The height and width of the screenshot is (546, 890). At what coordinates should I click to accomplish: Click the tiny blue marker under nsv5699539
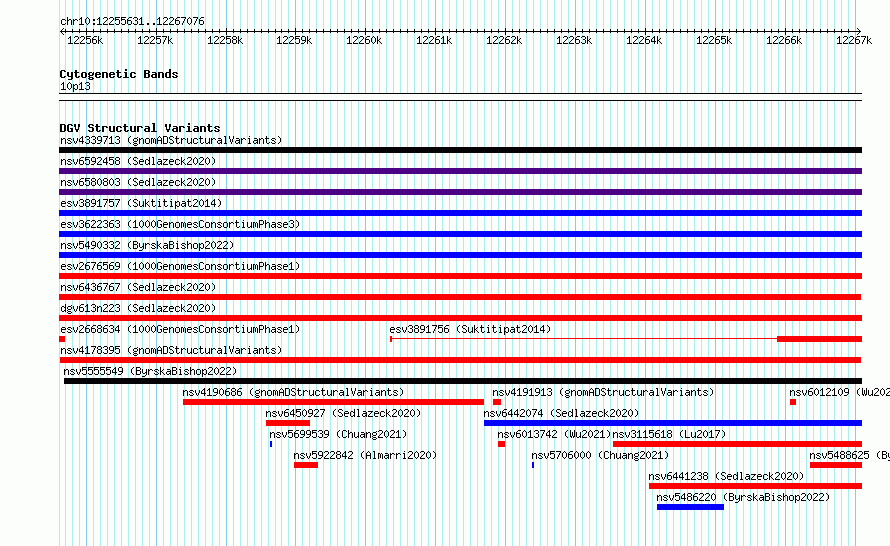tap(271, 444)
